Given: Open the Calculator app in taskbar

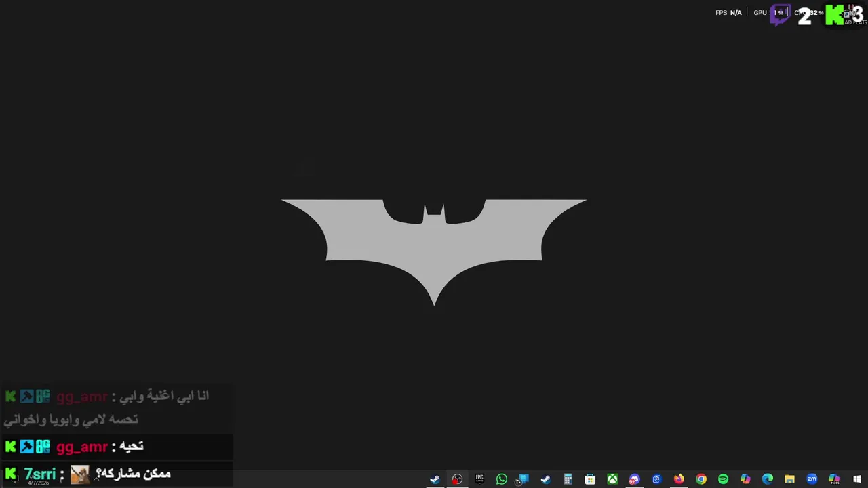Looking at the screenshot, I should point(568,479).
